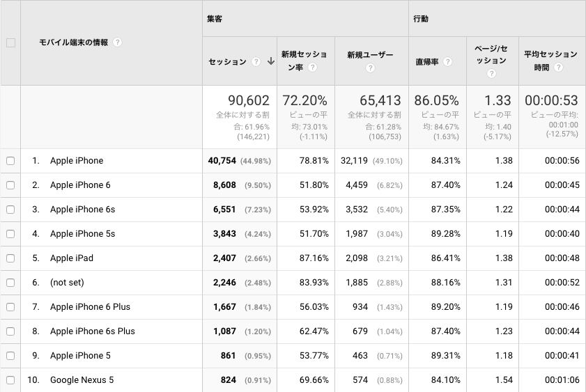586x392 pixels.
Task: Select Apple iPhone bounce rate 84.31%
Action: point(445,161)
